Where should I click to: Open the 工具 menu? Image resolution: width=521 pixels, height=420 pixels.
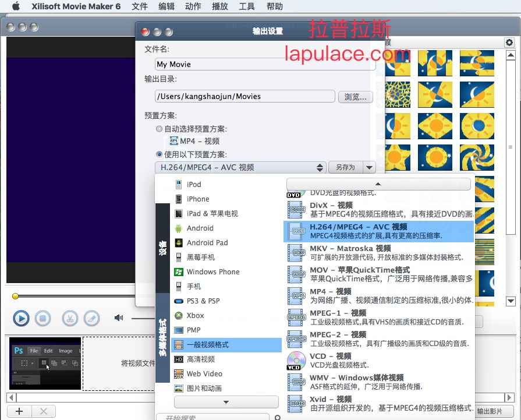pos(247,6)
